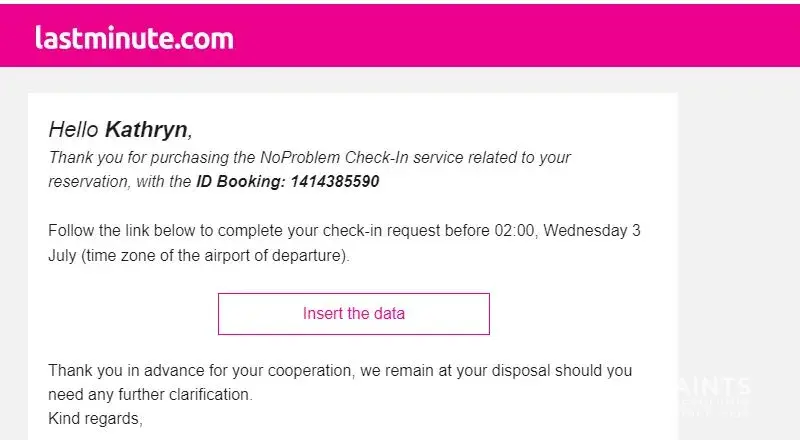Click the word reservation in the intro
800x440 pixels.
tap(87, 182)
